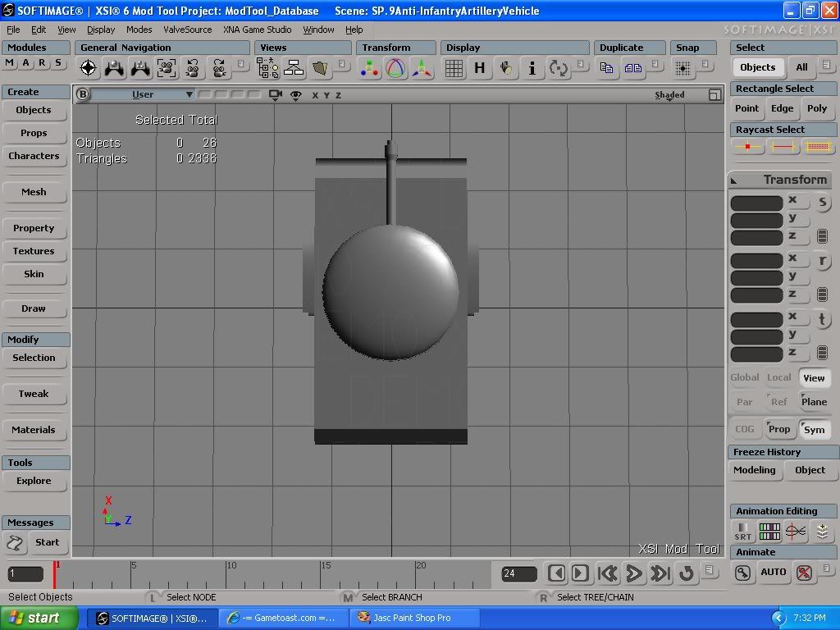Click the scaling X value field
This screenshot has width=840, height=630.
[x=756, y=203]
